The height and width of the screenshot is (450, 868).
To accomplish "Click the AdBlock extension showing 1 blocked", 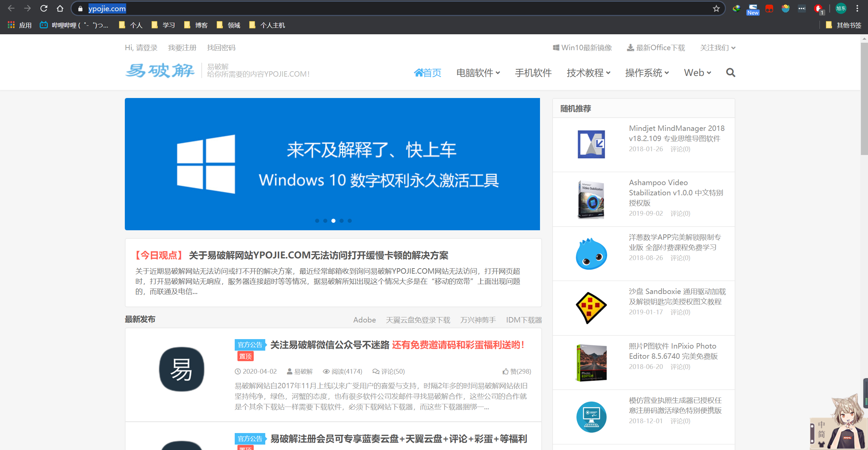I will point(818,8).
